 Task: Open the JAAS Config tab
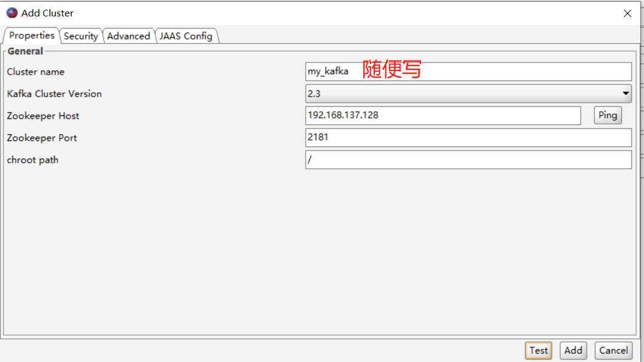[x=186, y=36]
